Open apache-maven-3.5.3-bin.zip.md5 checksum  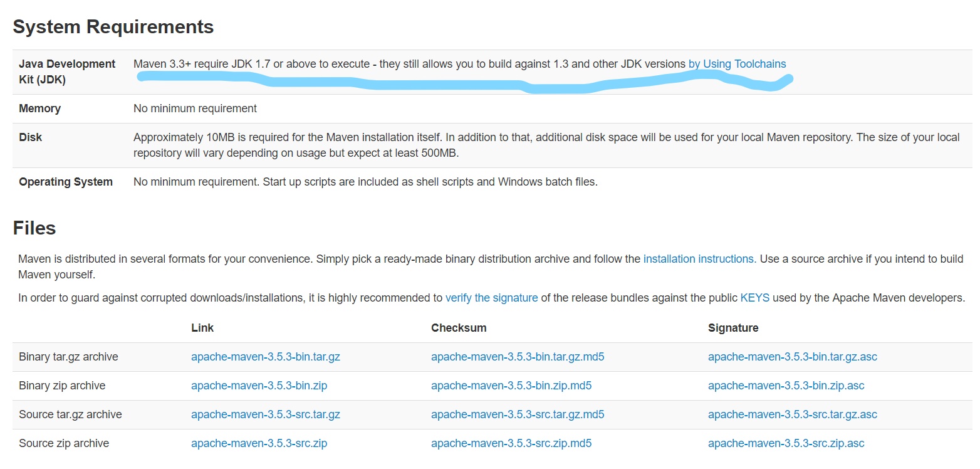click(x=511, y=386)
